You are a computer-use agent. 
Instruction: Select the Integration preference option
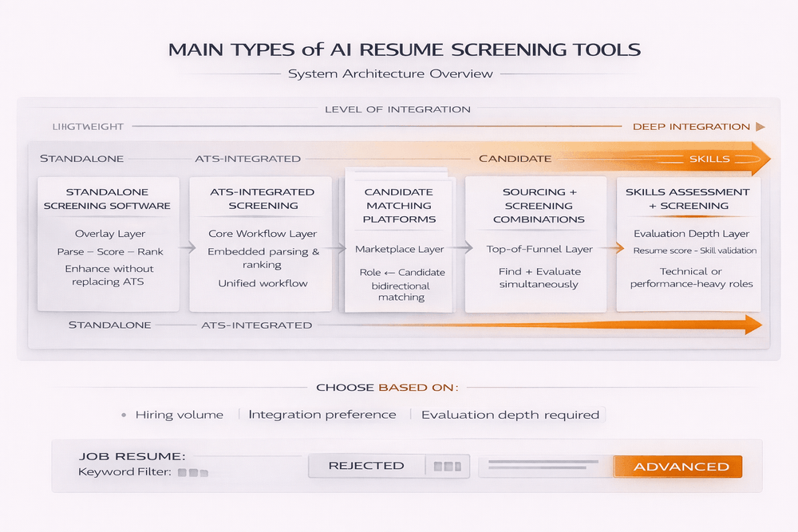(322, 415)
